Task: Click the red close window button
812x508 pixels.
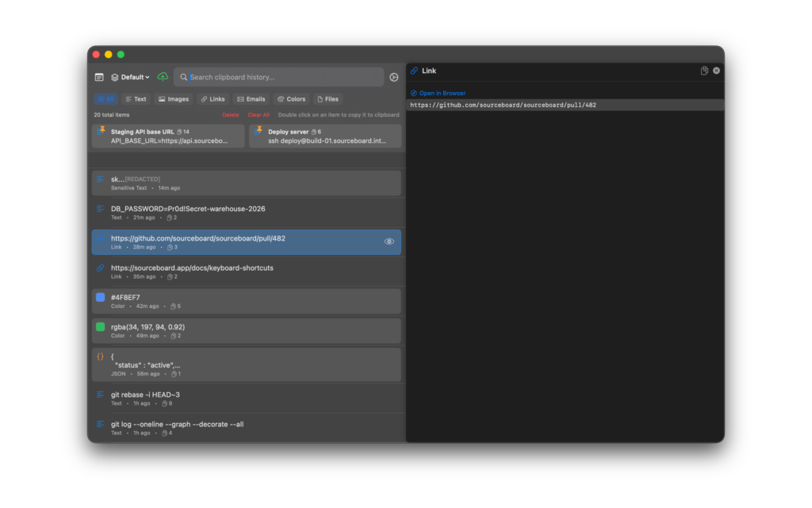Action: [96, 55]
